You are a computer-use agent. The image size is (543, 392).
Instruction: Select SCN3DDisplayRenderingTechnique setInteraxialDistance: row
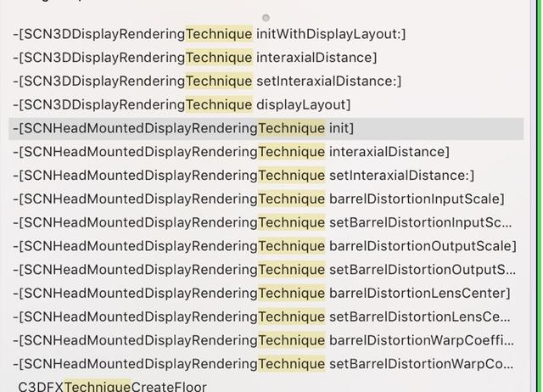tap(266, 81)
